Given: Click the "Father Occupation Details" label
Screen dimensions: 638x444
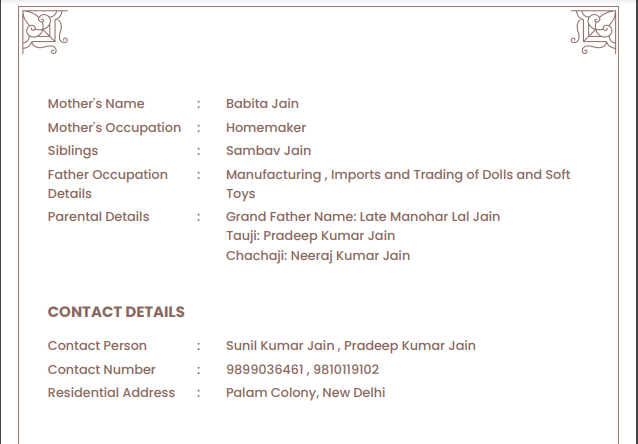Looking at the screenshot, I should click(x=107, y=184).
